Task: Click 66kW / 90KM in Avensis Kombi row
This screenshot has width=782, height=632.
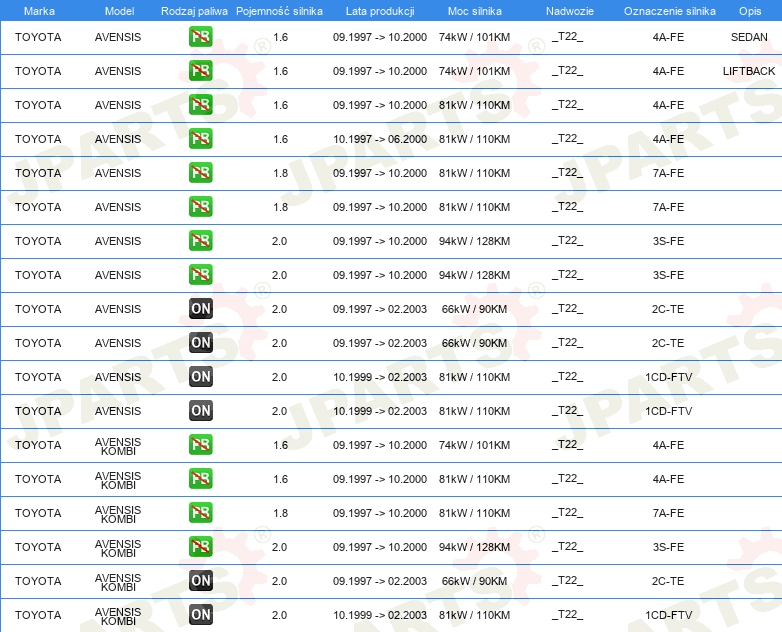Action: coord(474,581)
